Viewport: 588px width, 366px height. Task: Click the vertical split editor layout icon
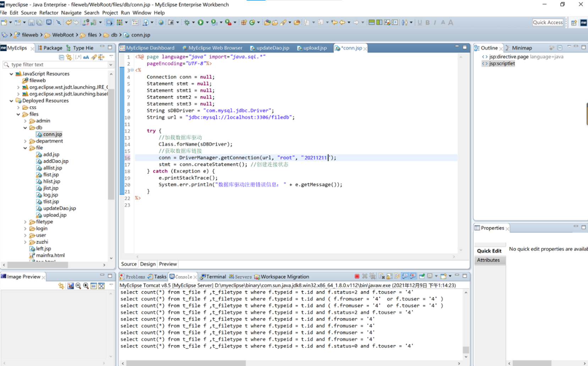tap(379, 22)
